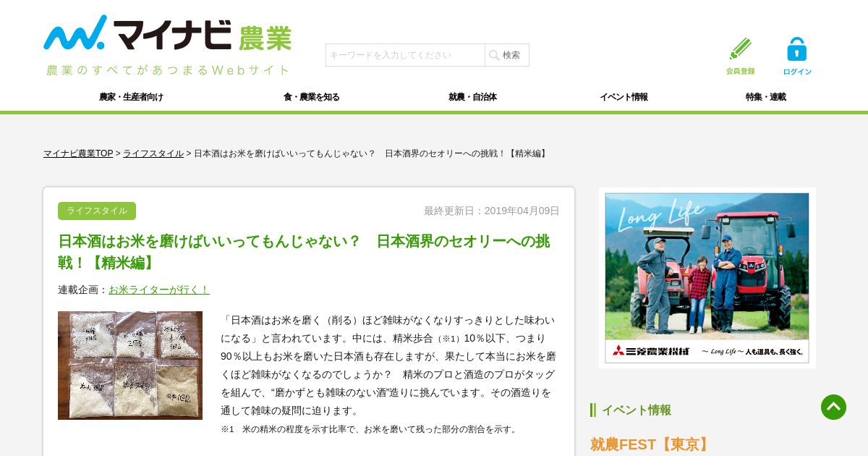868x456 pixels.
Task: Click the magnifier 検索 search button
Action: click(x=507, y=55)
